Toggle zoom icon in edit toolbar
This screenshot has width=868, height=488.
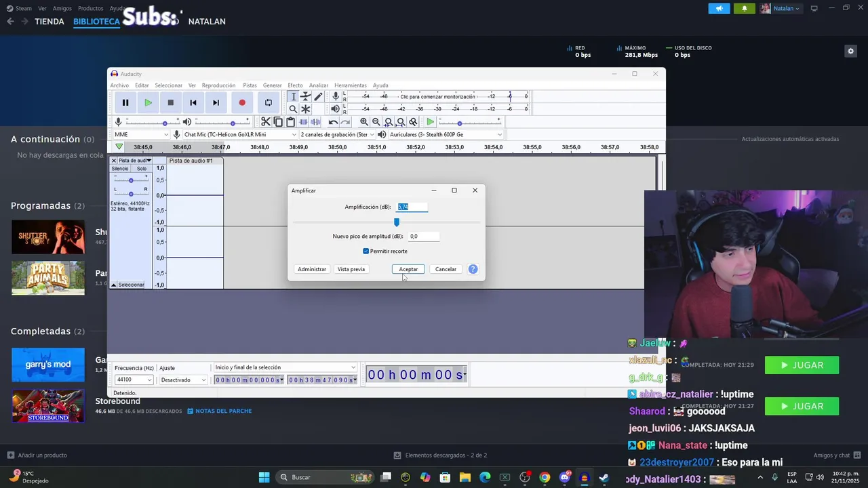coord(413,122)
